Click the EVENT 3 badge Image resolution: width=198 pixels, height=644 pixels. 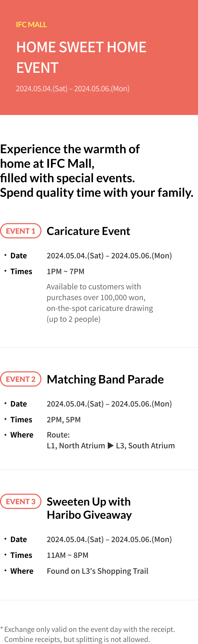point(21,502)
